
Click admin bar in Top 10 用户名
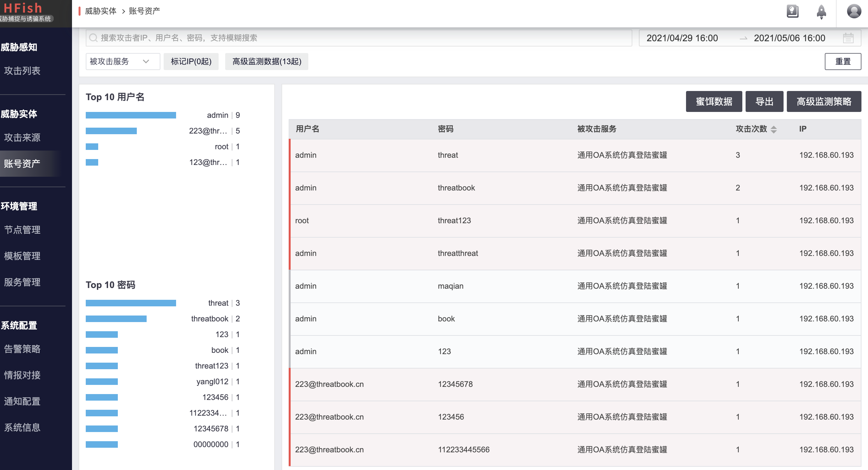tap(131, 115)
